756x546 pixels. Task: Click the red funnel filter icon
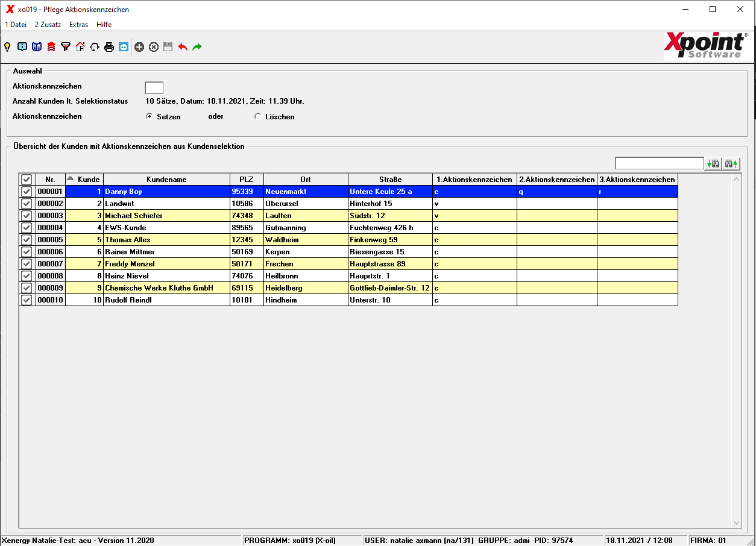[x=66, y=46]
